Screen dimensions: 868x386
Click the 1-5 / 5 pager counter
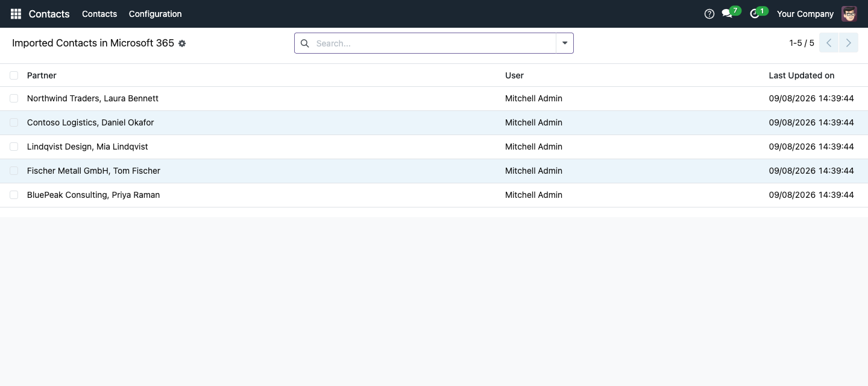coord(802,43)
